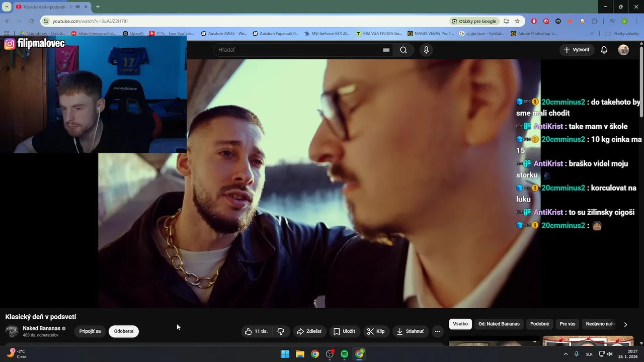The height and width of the screenshot is (362, 644).
Task: Switch keyboard language via SLK indicator
Action: pos(589,354)
